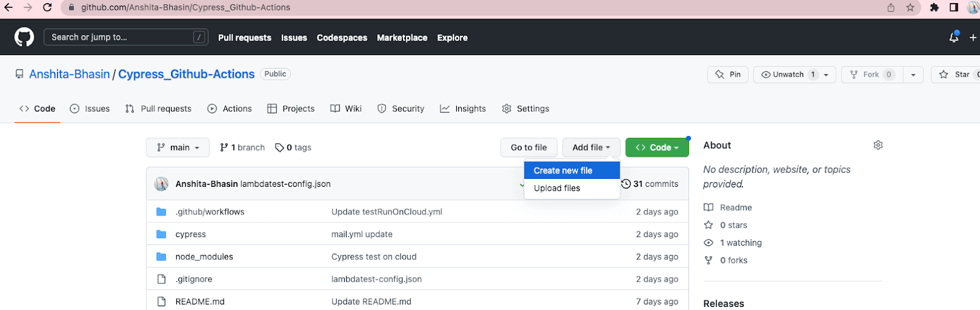Screen dimensions: 980x310
Task: Click the Search or jump to field
Action: pos(126,37)
